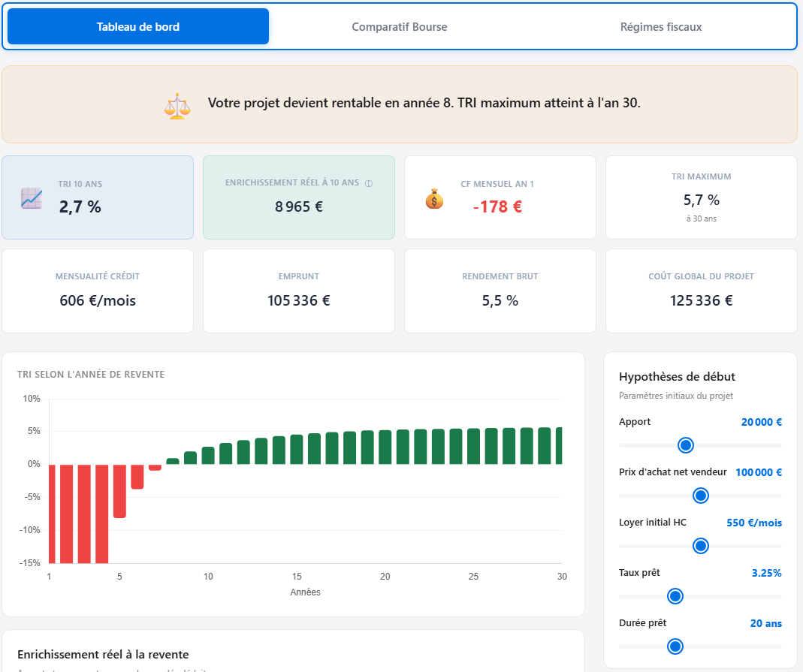This screenshot has height=672, width=803.
Task: Click the Hypothèses de début panel title
Action: (x=677, y=376)
